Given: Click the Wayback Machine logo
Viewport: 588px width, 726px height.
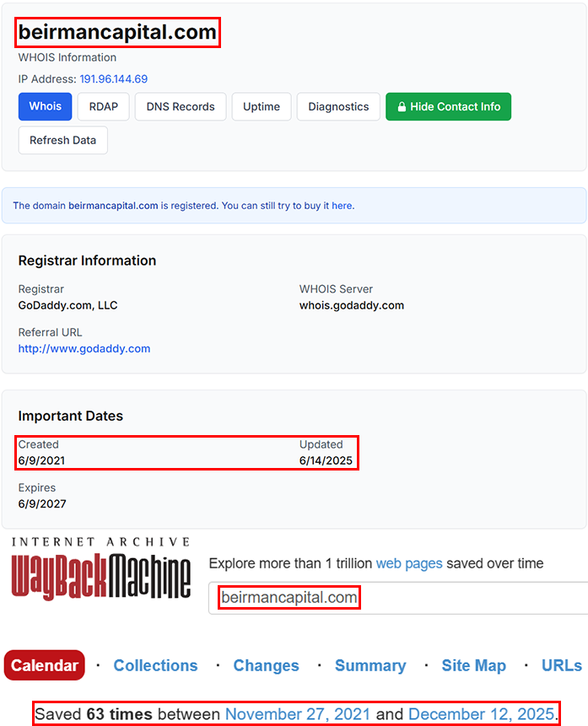Looking at the screenshot, I should coord(101,568).
